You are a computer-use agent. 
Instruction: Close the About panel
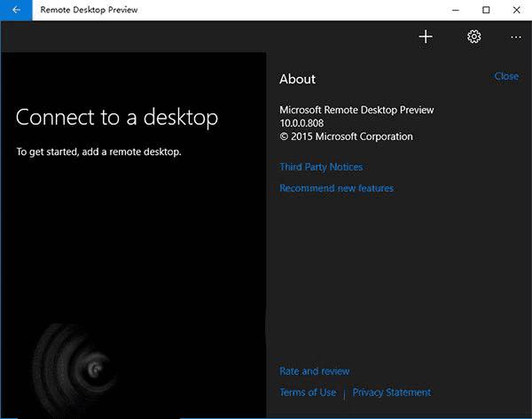pyautogui.click(x=506, y=76)
